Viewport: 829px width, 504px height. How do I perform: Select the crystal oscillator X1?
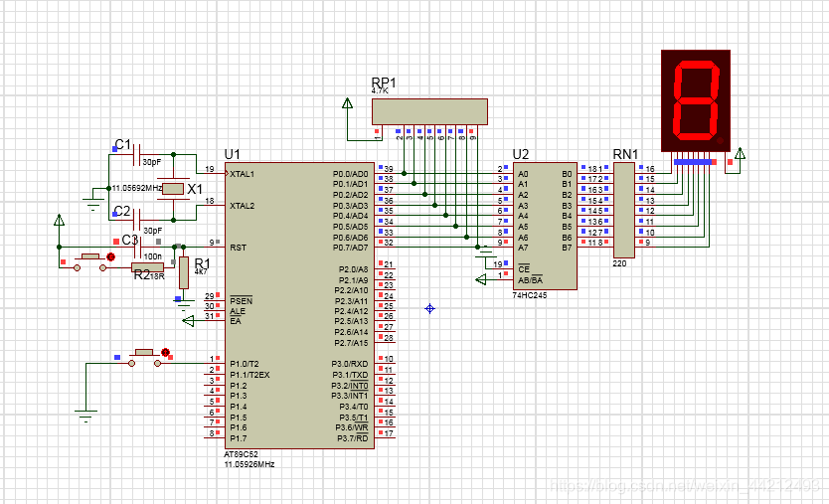(174, 188)
